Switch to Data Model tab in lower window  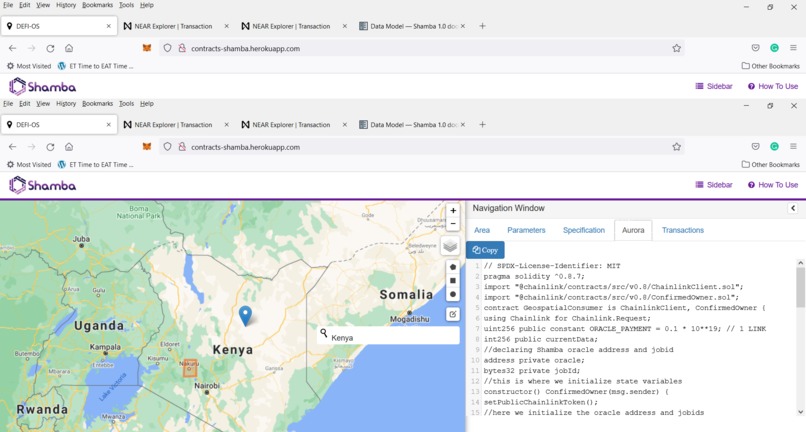tap(414, 124)
